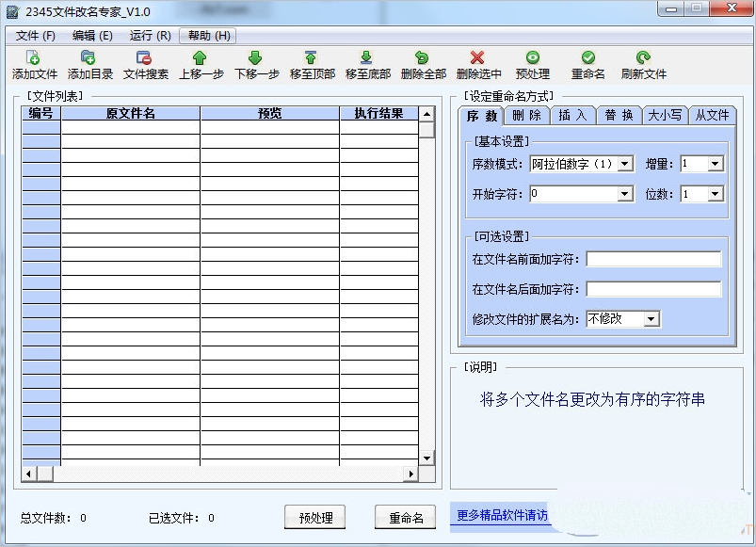
Task: Open the 运行 (R) menu
Action: 150,36
